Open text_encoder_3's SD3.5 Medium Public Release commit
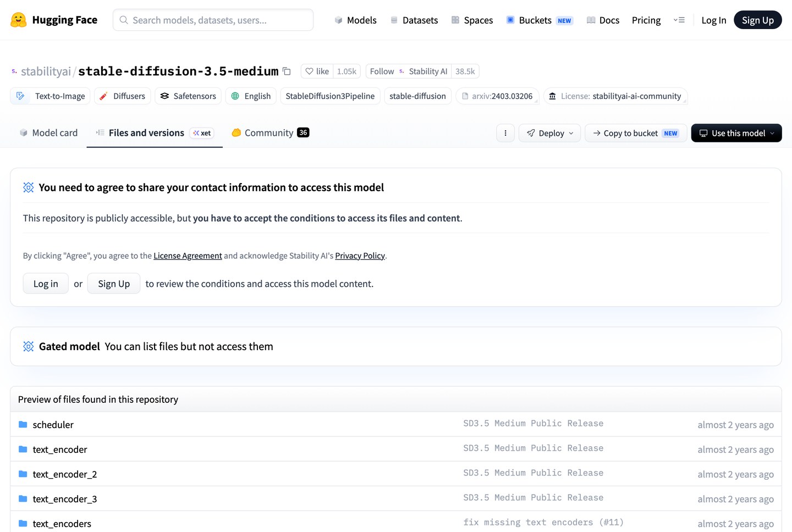This screenshot has width=792, height=532. (x=533, y=498)
